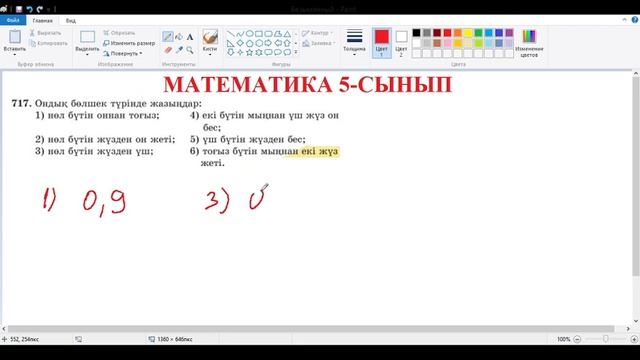Select the Color picker eyedropper tool
Screen dimensions: 640x360
[179, 50]
